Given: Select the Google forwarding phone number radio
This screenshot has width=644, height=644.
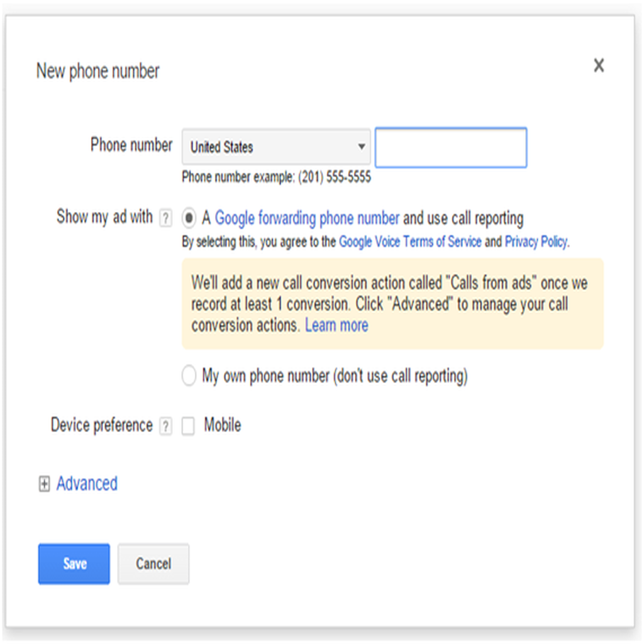Looking at the screenshot, I should [189, 218].
